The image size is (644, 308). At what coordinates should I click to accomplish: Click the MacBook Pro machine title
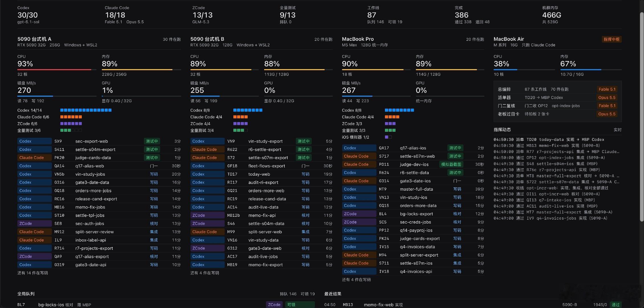coord(358,39)
